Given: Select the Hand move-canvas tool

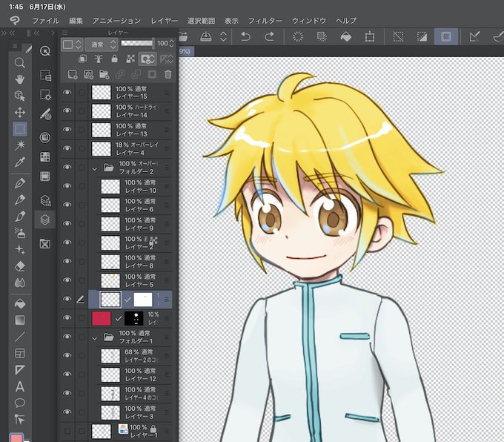Looking at the screenshot, I should (19, 79).
